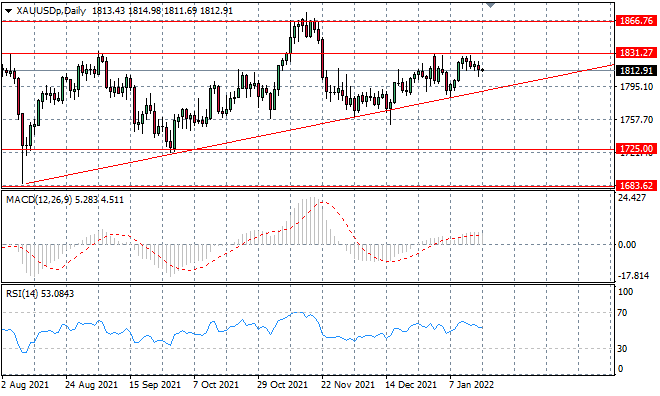Click the MACD scale value -17.814
Image resolution: width=660 pixels, height=396 pixels.
(633, 276)
